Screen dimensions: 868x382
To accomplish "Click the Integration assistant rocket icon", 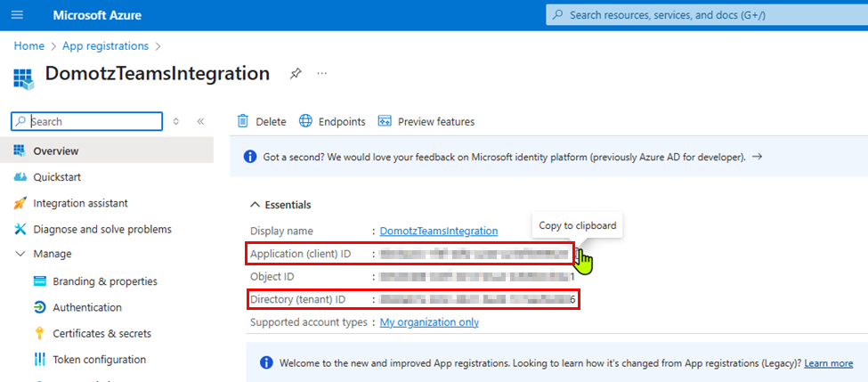I will point(20,203).
